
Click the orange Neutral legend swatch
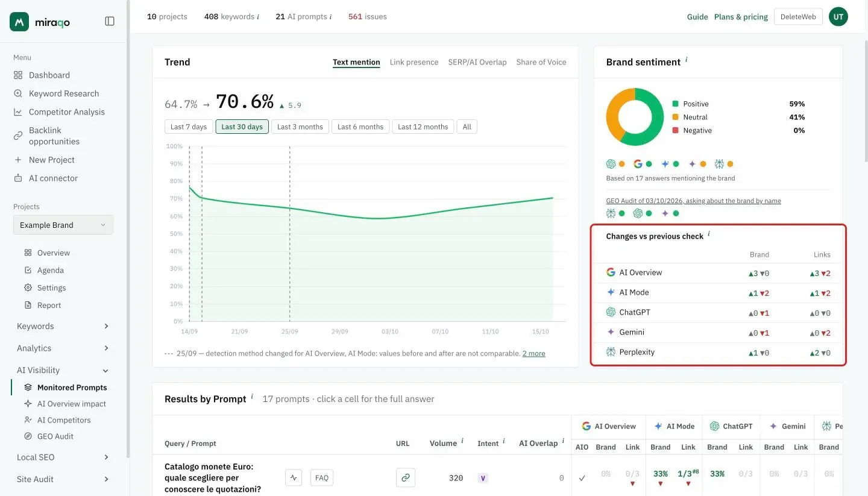click(676, 117)
